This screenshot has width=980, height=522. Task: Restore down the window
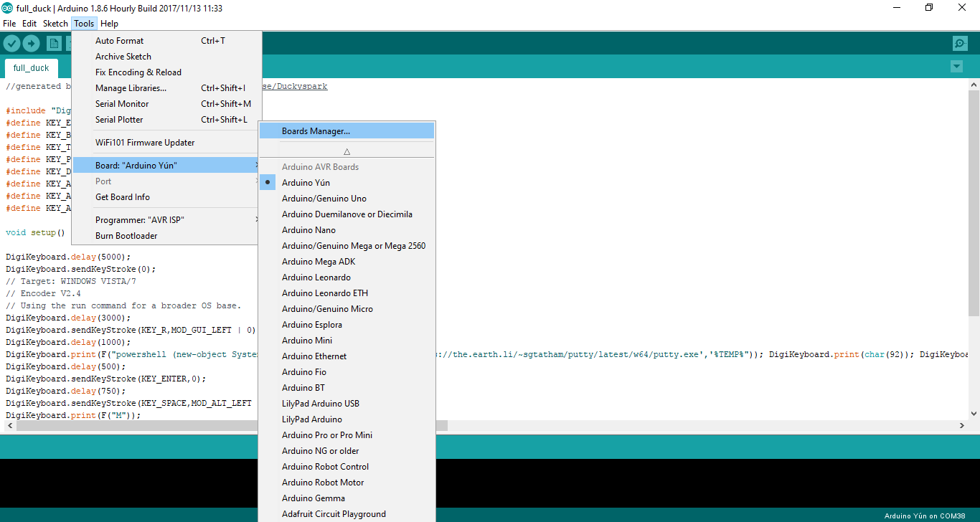pyautogui.click(x=929, y=8)
